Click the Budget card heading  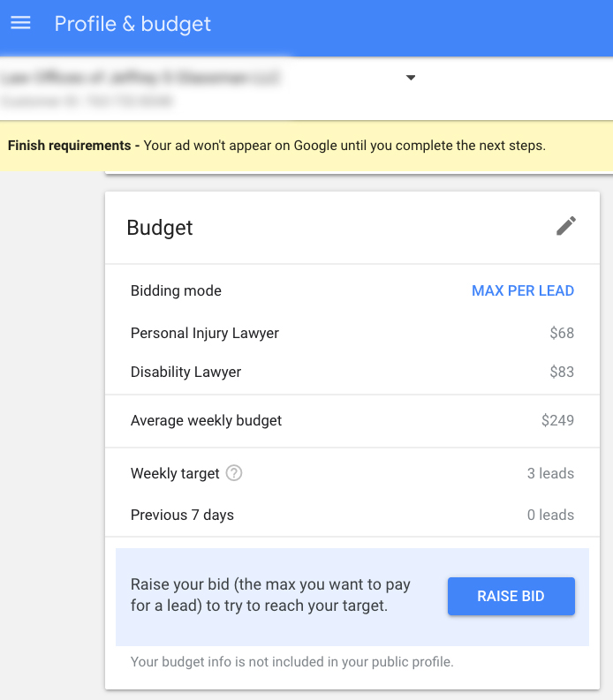click(x=160, y=228)
